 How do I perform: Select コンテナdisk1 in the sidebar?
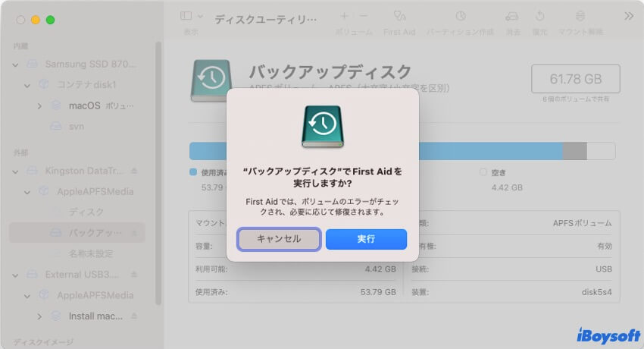point(86,85)
